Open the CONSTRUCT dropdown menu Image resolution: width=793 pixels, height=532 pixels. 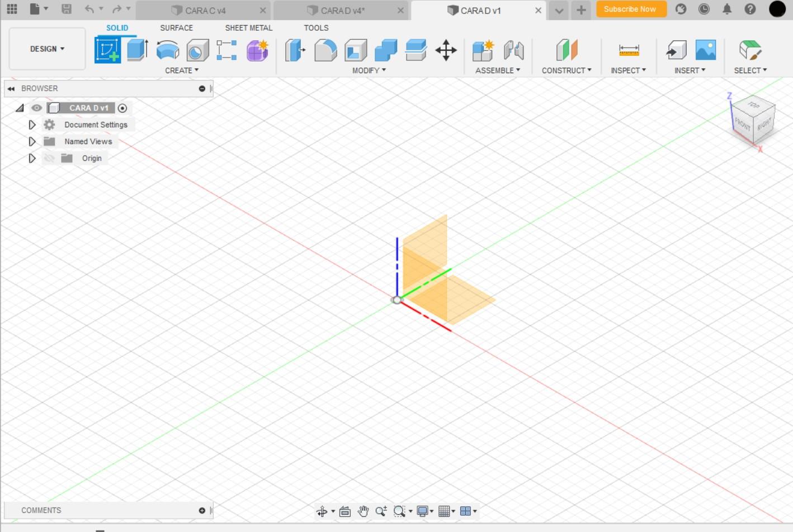(x=567, y=70)
